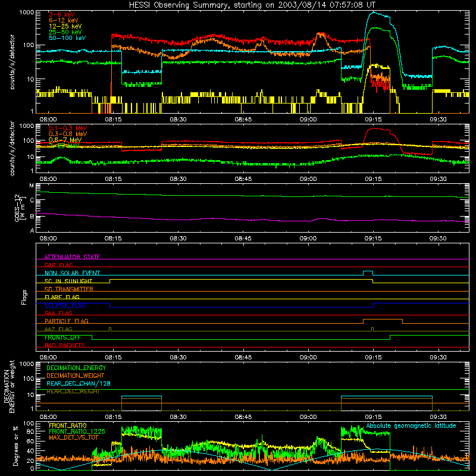Image resolution: width=476 pixels, height=476 pixels.
Task: Select the 6-12 keV legend label
Action: coord(64,20)
